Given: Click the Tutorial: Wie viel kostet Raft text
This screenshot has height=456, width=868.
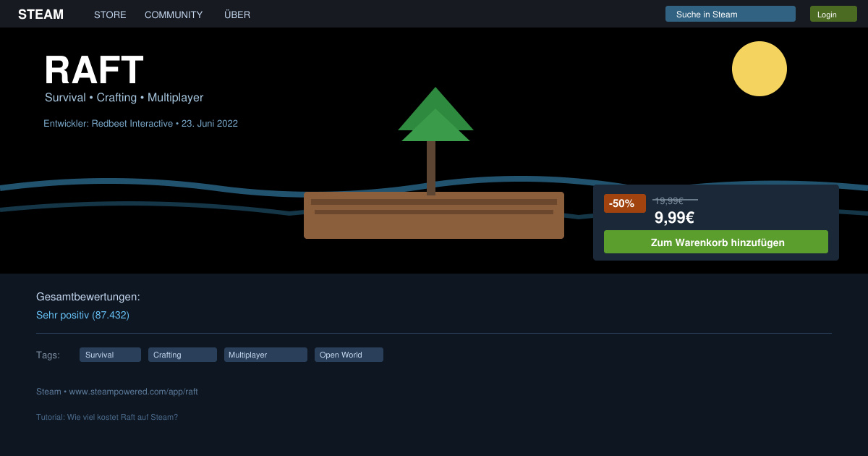Looking at the screenshot, I should pyautogui.click(x=107, y=417).
